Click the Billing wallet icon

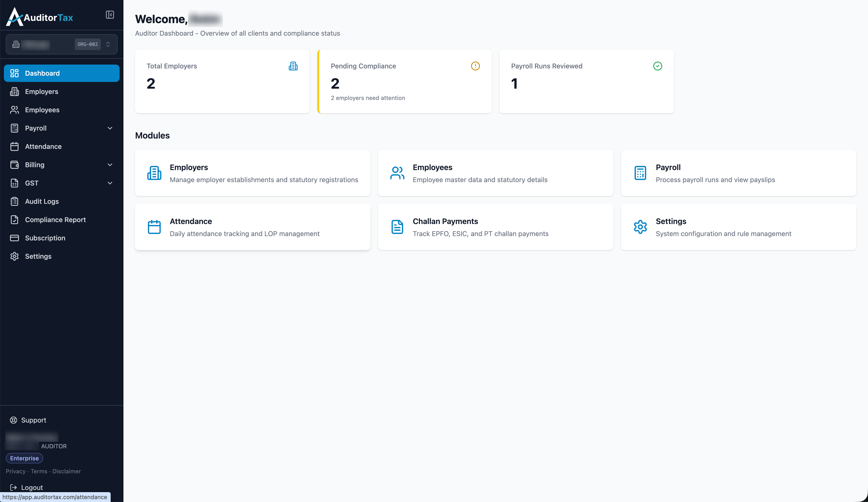point(14,165)
